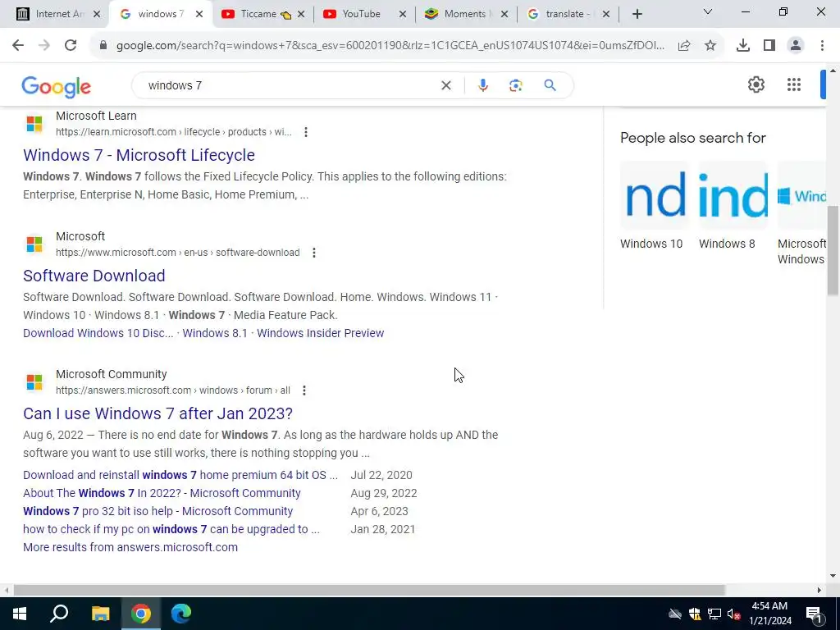Open More results from answers.microsoft.com
840x630 pixels.
click(130, 547)
